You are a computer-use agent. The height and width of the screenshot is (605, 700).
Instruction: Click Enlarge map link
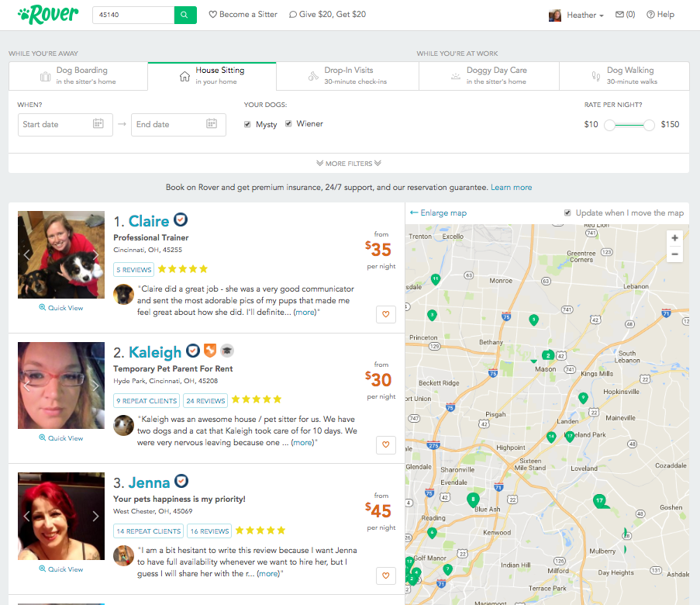pyautogui.click(x=439, y=213)
